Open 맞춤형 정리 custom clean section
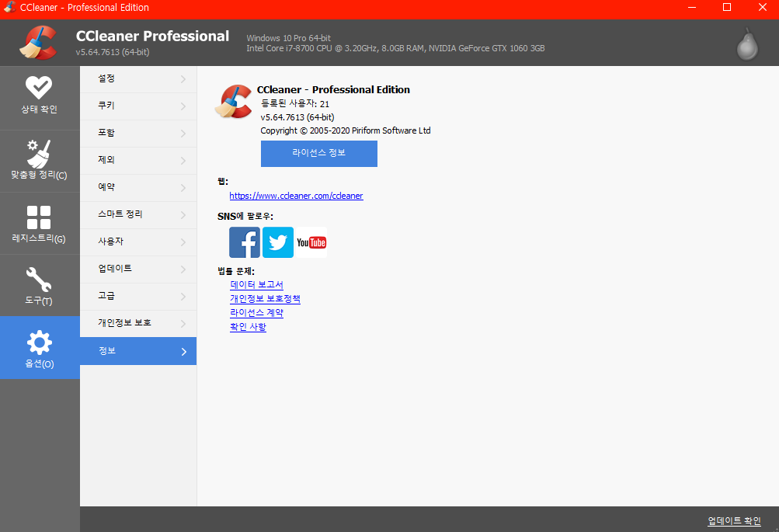 click(40, 162)
